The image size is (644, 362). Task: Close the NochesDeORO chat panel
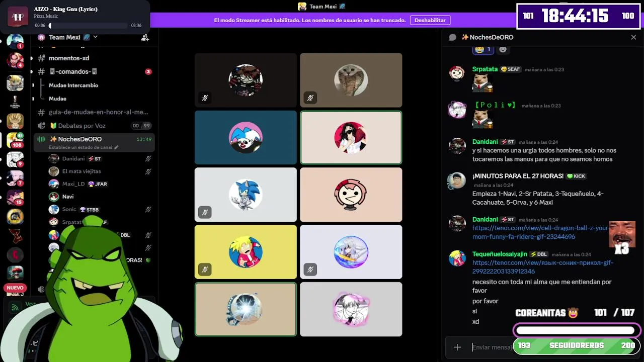(x=633, y=37)
